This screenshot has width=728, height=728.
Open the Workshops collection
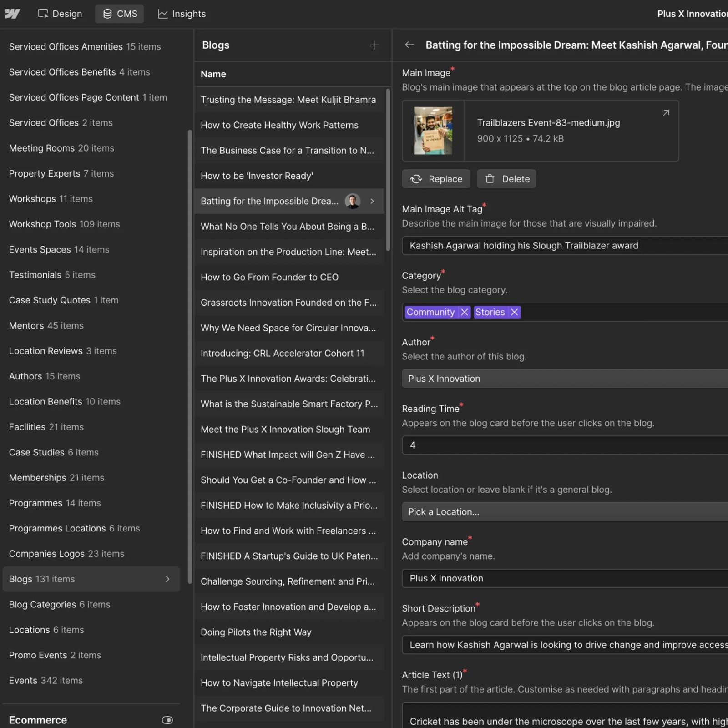[x=51, y=199]
